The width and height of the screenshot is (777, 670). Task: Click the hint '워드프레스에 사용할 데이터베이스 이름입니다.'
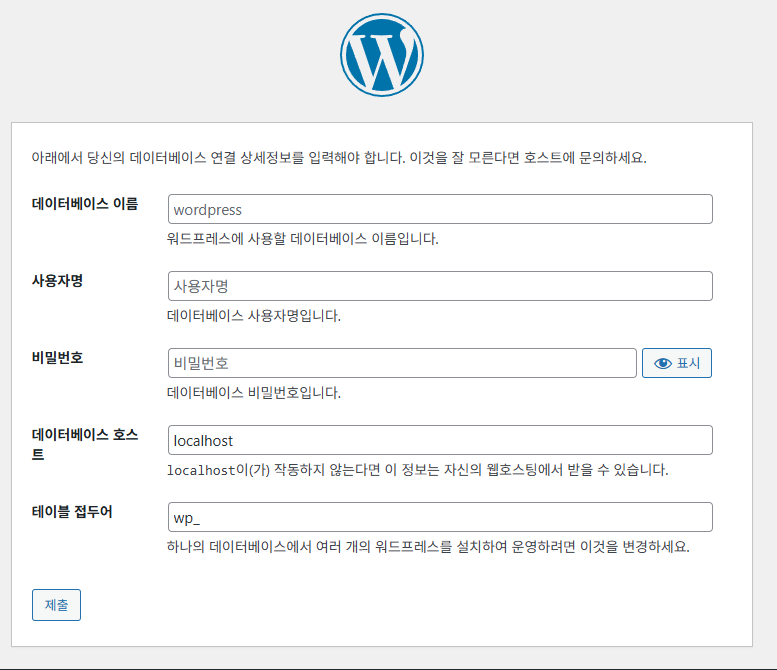(303, 239)
